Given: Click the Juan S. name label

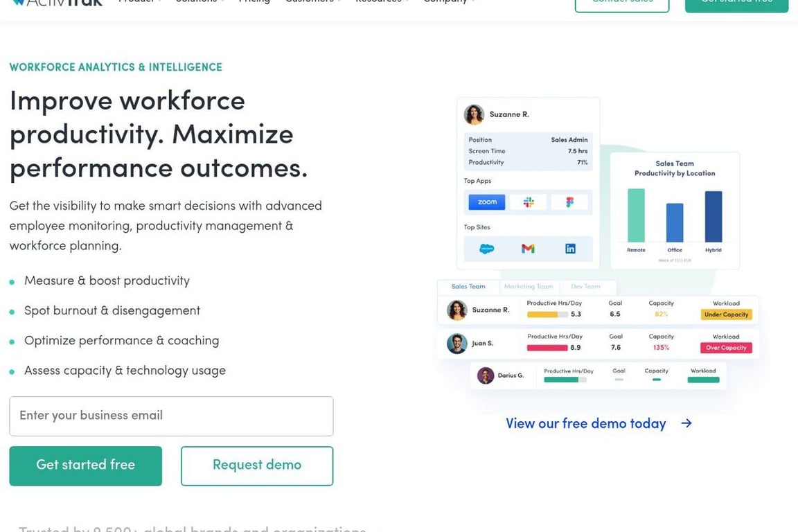Looking at the screenshot, I should pos(482,344).
